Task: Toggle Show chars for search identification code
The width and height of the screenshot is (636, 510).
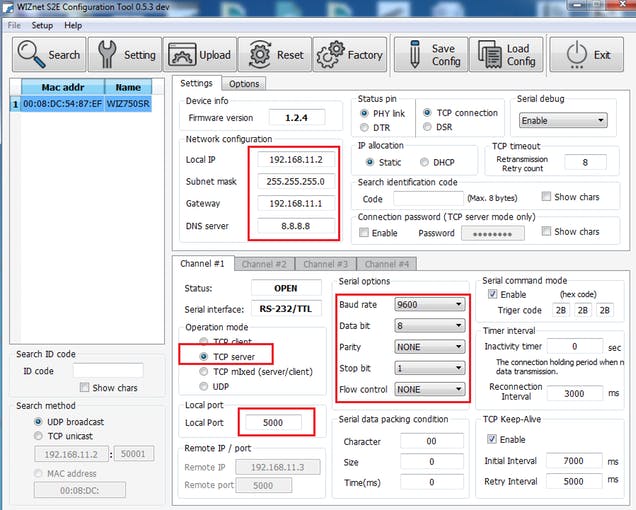Action: (x=546, y=197)
